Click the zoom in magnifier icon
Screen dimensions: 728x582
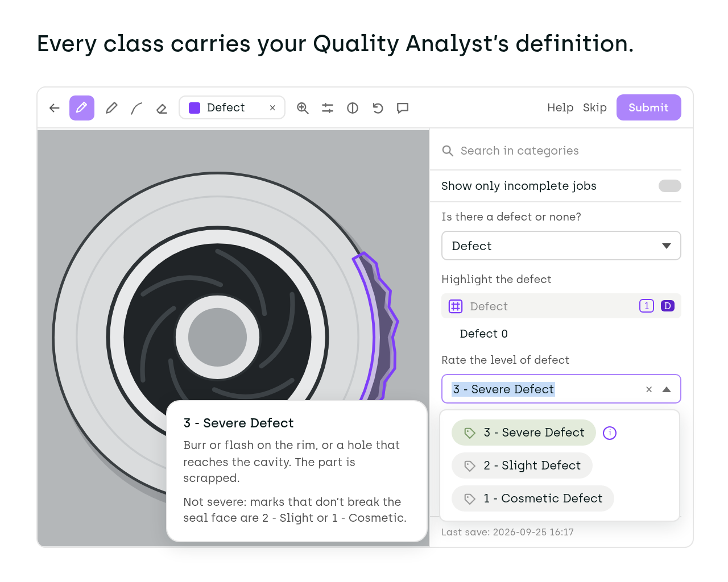(x=303, y=108)
